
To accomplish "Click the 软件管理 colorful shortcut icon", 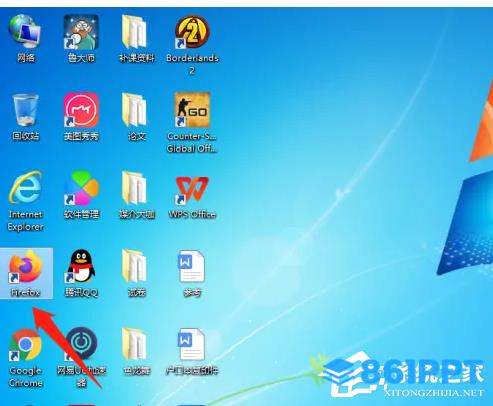I will (x=81, y=195).
